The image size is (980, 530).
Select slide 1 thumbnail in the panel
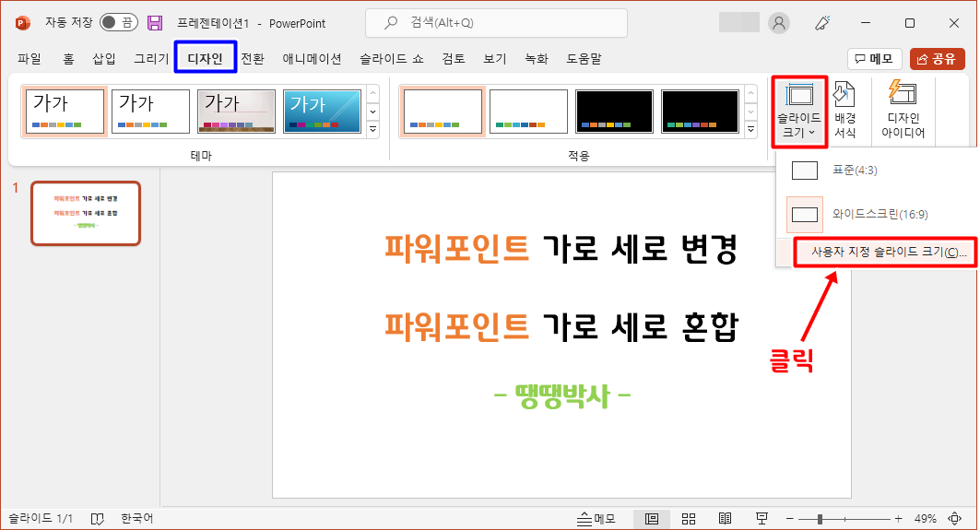[x=86, y=213]
